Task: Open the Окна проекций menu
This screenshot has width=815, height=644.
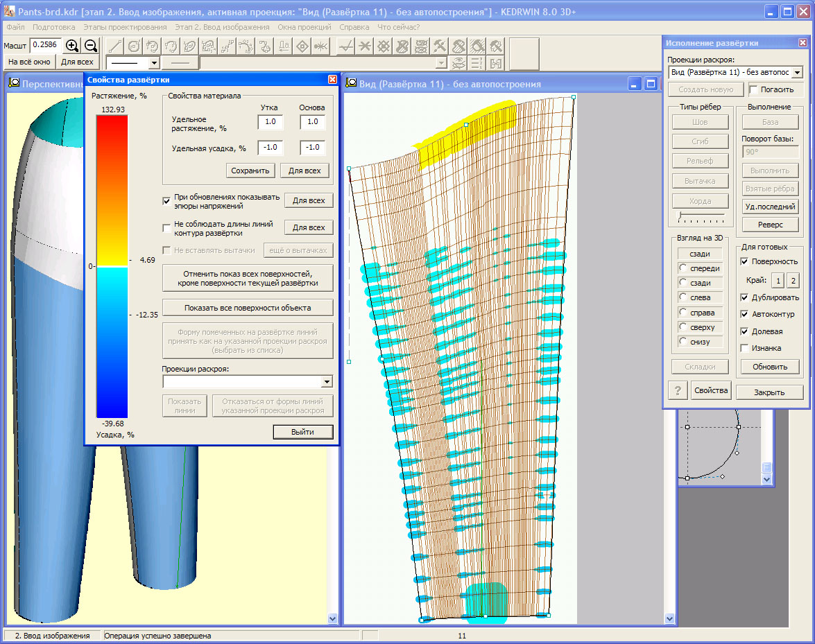Action: click(304, 27)
